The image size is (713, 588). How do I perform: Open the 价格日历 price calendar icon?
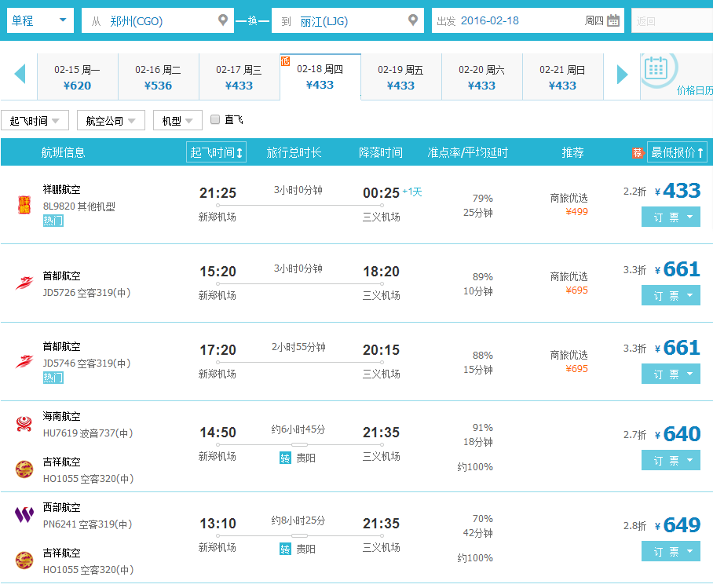pos(662,71)
